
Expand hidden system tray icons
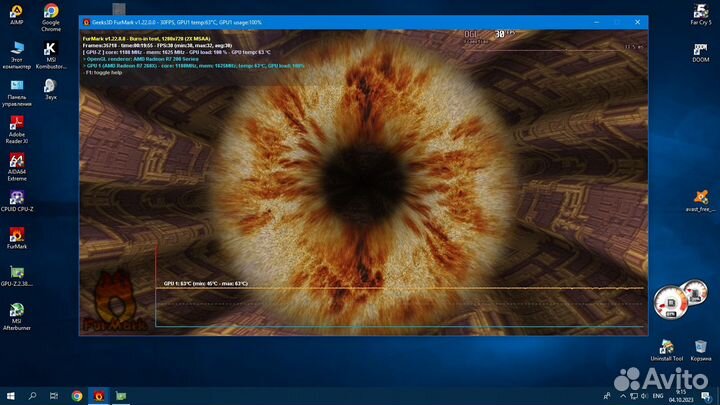pyautogui.click(x=623, y=396)
